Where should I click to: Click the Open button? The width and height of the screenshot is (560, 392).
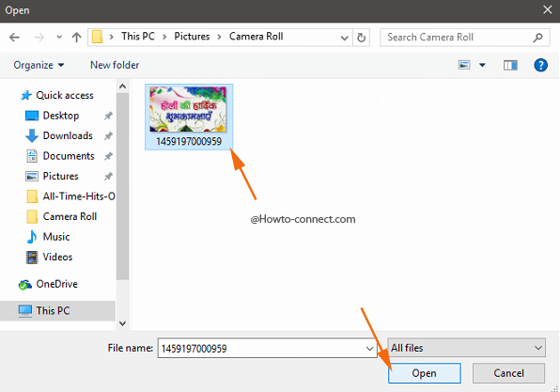pos(425,373)
